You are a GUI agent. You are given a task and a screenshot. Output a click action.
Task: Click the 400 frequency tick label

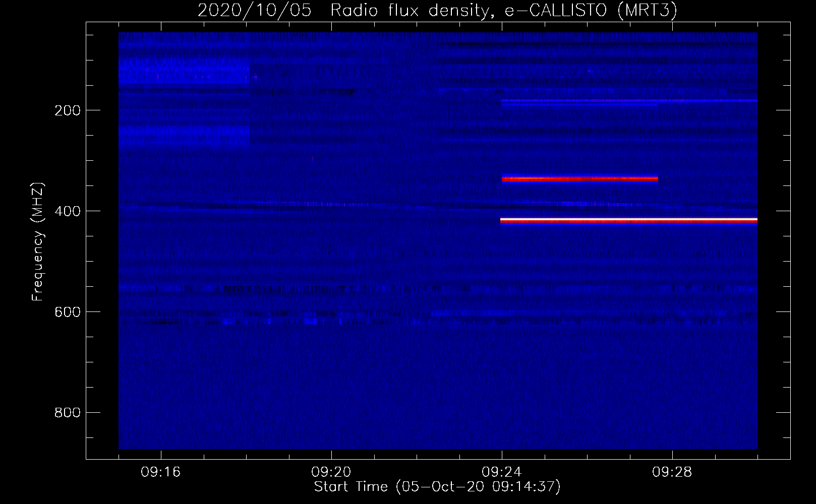pos(68,211)
